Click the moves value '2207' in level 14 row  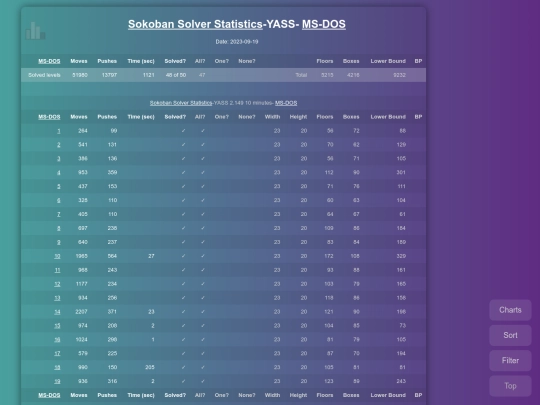[x=81, y=312]
